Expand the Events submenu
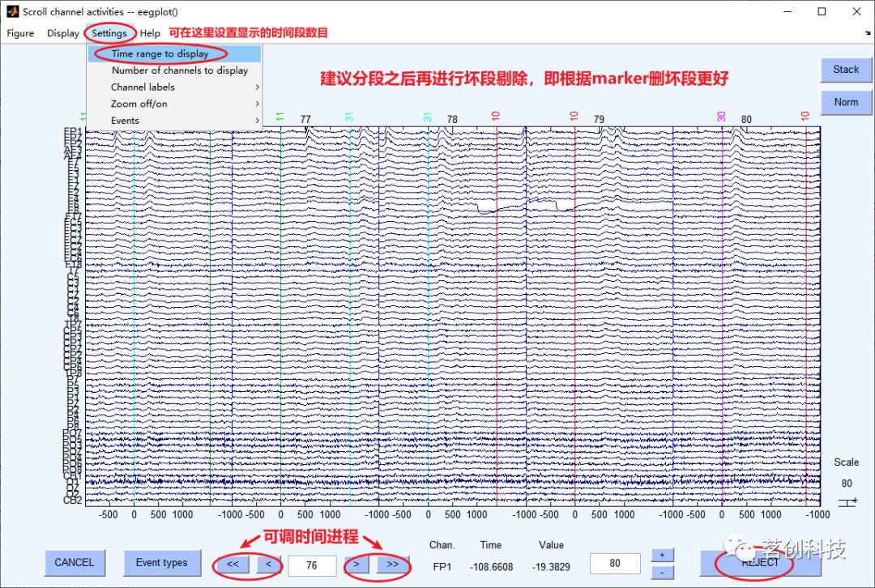Viewport: 875px width, 588px height. (x=175, y=121)
